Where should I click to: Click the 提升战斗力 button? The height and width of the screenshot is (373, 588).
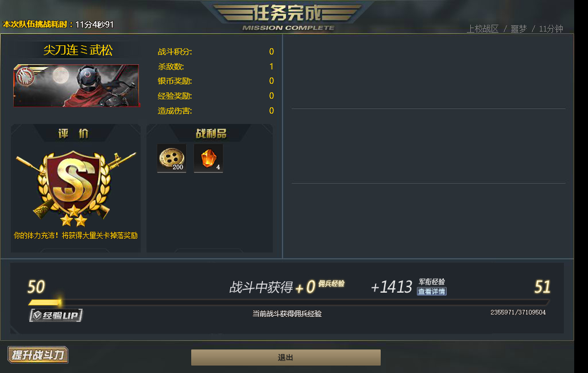tap(38, 355)
